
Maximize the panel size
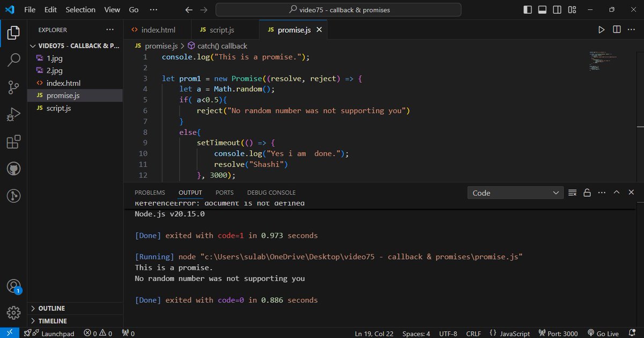[617, 193]
